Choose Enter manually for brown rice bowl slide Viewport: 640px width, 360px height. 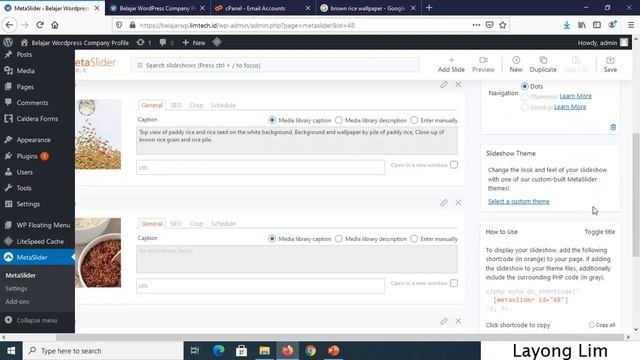[414, 239]
